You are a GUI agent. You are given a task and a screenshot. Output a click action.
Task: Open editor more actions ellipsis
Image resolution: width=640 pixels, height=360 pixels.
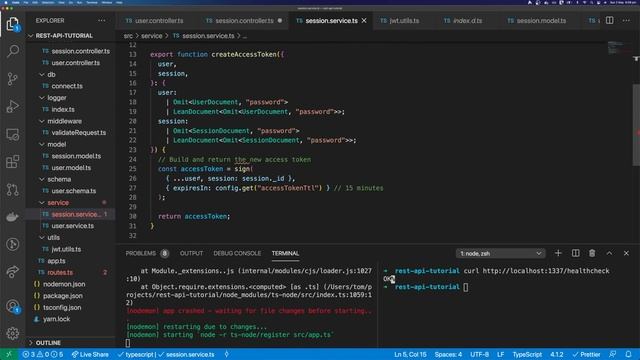coord(626,20)
